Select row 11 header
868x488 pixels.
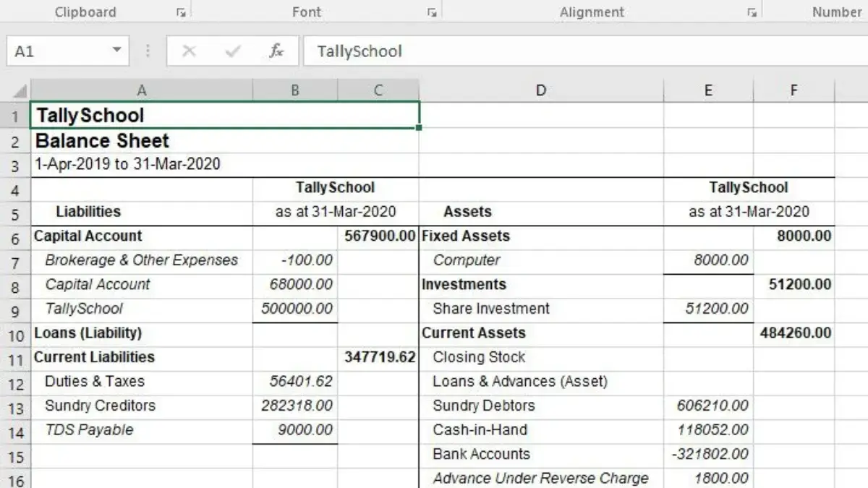(15, 359)
